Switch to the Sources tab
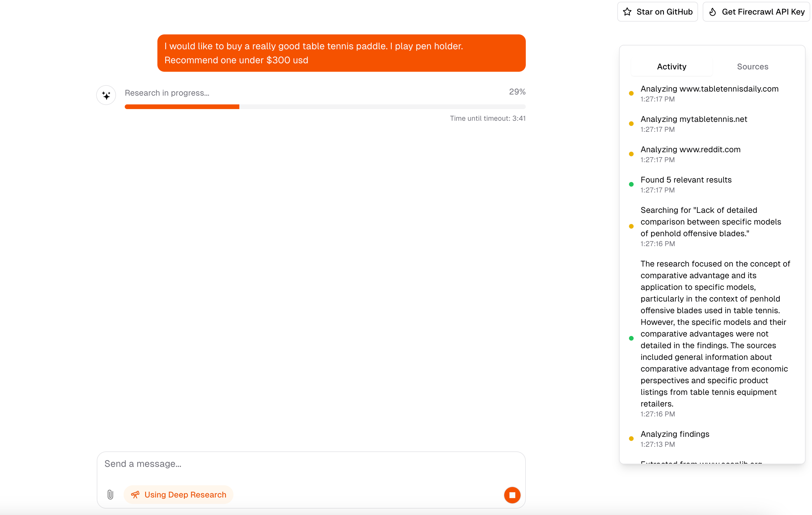Image resolution: width=812 pixels, height=515 pixels. click(x=752, y=66)
